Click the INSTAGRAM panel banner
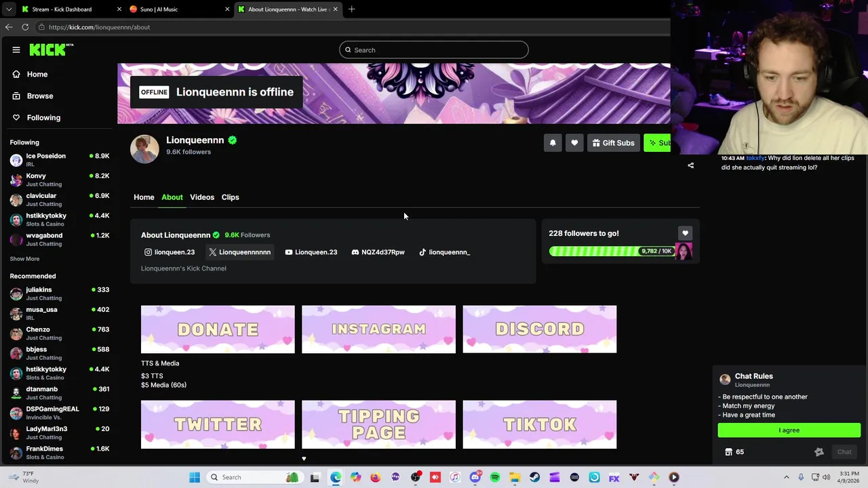Viewport: 868px width, 488px height. click(378, 329)
